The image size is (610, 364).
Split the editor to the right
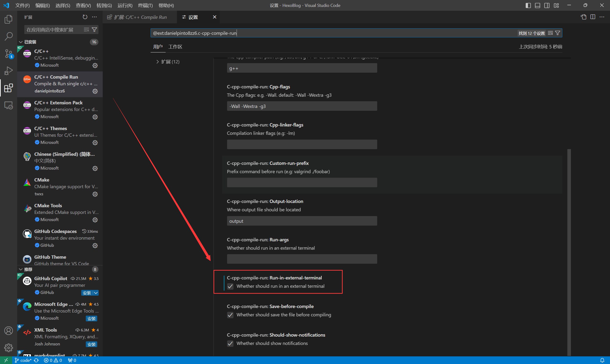(593, 17)
